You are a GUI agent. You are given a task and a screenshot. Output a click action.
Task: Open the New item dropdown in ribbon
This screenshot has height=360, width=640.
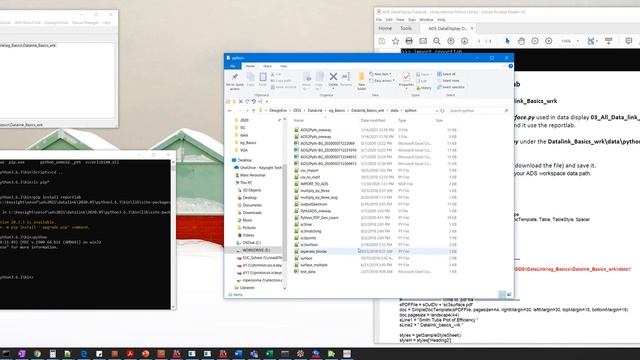click(380, 74)
